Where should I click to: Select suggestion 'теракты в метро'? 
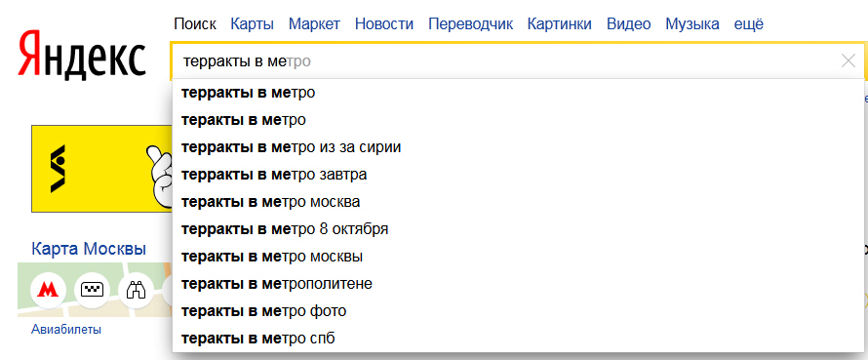pos(519,120)
